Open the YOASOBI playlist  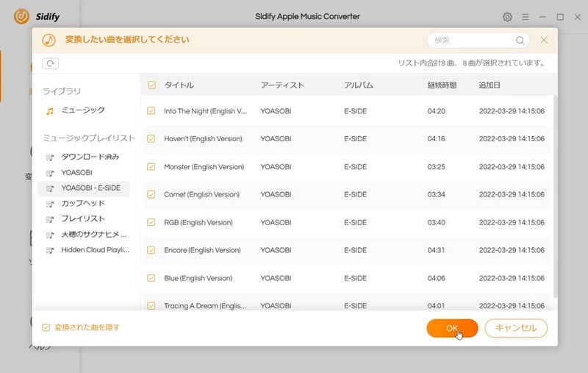pos(76,173)
